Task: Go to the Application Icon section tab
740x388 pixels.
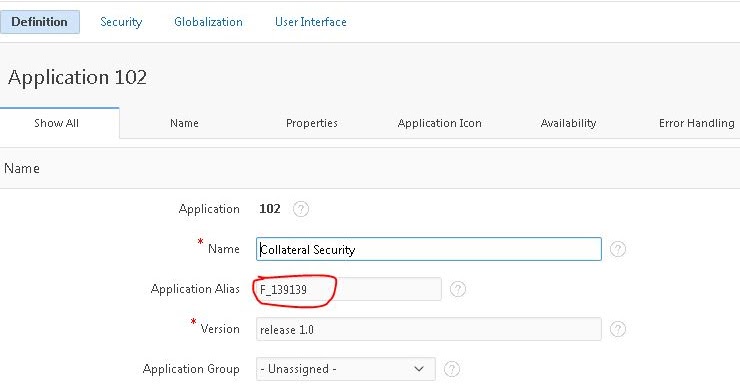Action: click(x=439, y=123)
